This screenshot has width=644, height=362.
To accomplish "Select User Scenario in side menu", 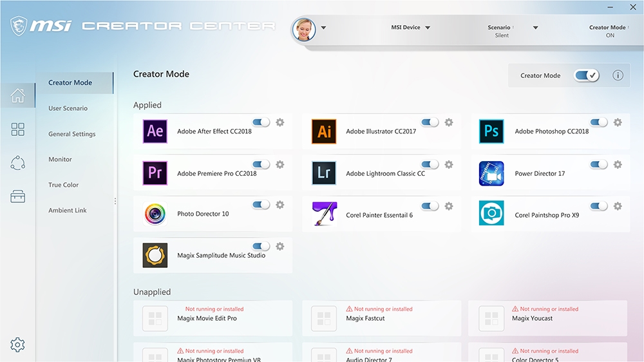I will [x=68, y=108].
